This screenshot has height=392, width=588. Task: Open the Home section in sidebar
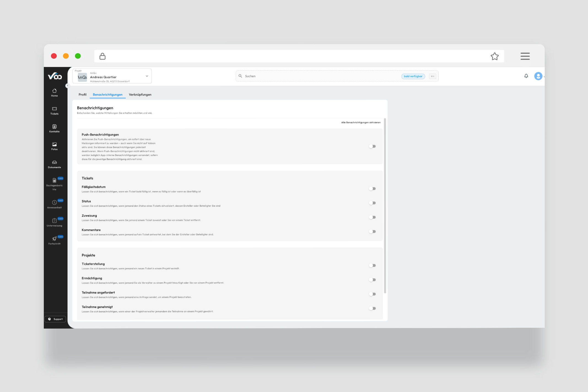coord(54,92)
